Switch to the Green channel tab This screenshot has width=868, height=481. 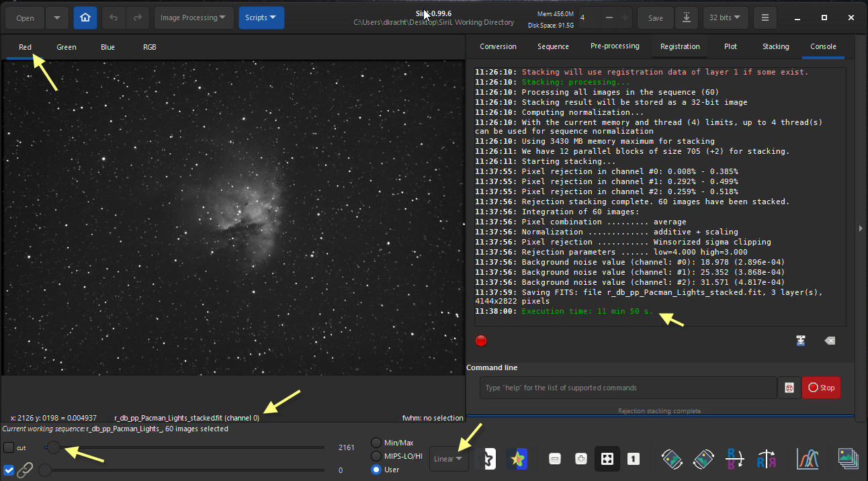pos(67,47)
